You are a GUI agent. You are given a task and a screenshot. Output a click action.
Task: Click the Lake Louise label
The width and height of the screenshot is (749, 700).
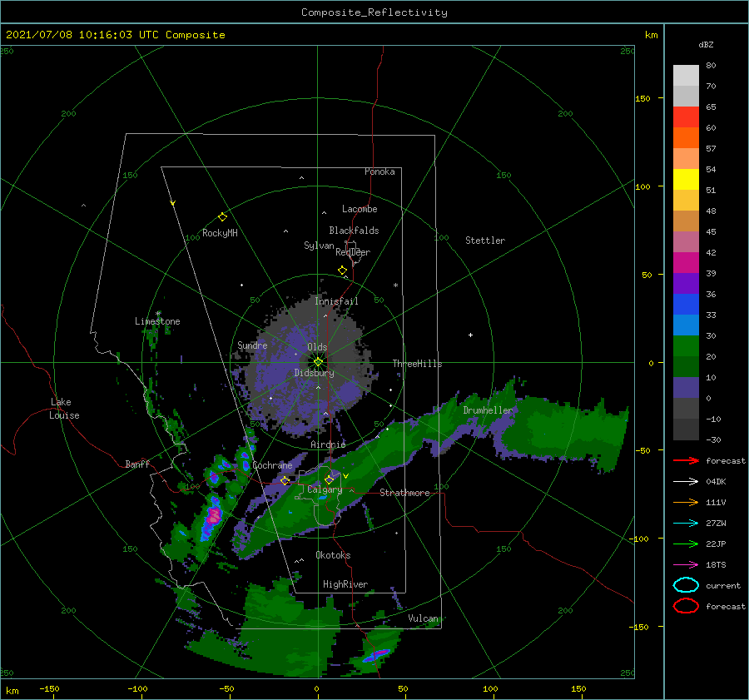tap(64, 409)
